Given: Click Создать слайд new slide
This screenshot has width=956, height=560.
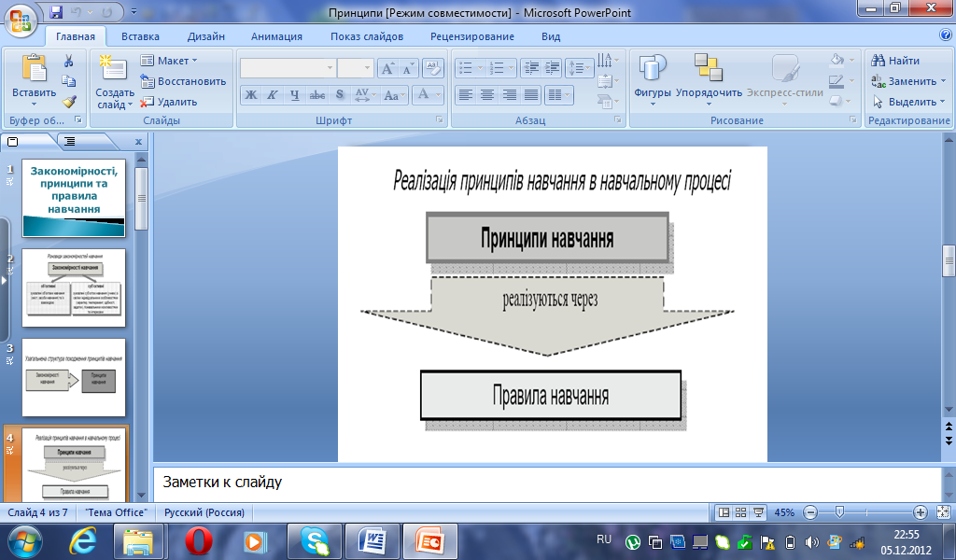Looking at the screenshot, I should point(114,81).
